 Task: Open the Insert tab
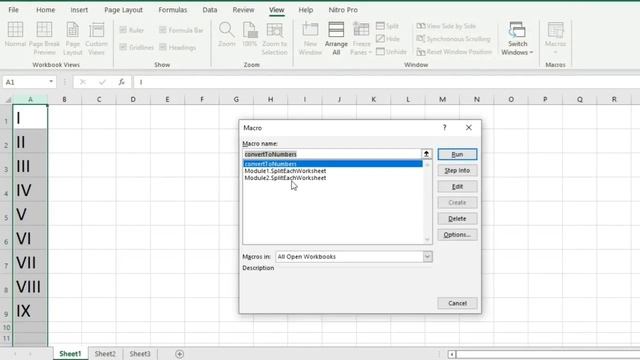[x=79, y=9]
